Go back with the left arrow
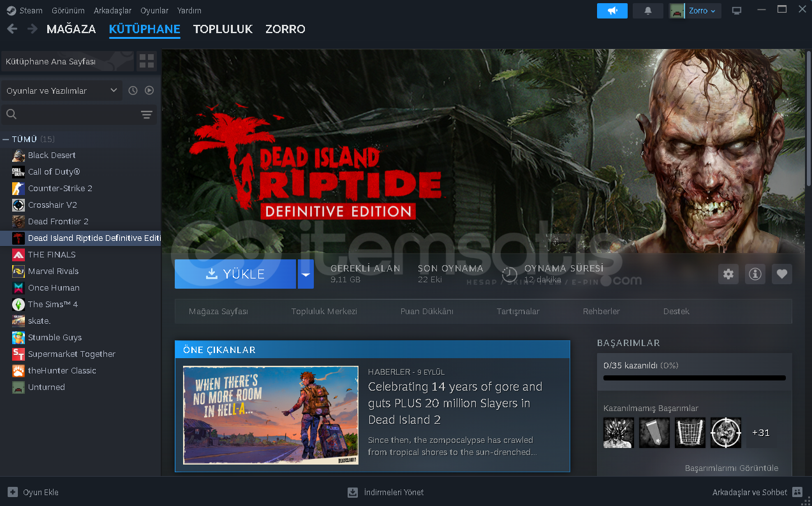Image resolution: width=812 pixels, height=506 pixels. point(12,29)
